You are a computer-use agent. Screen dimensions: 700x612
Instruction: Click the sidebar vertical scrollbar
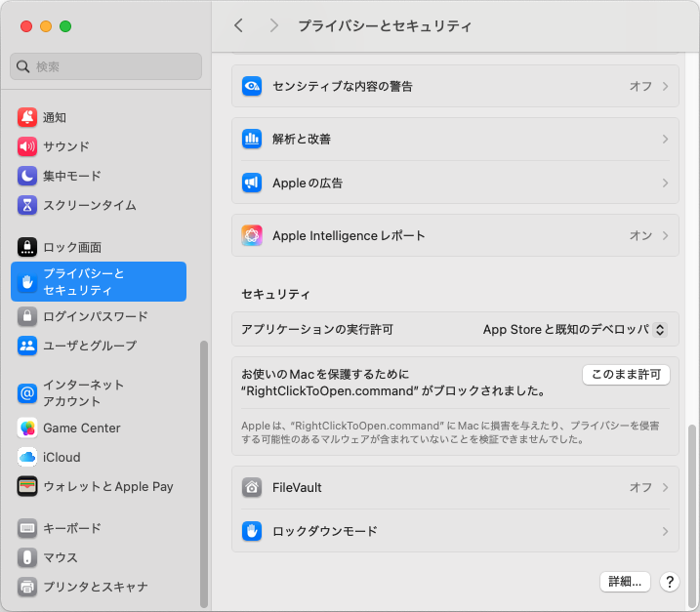click(204, 474)
